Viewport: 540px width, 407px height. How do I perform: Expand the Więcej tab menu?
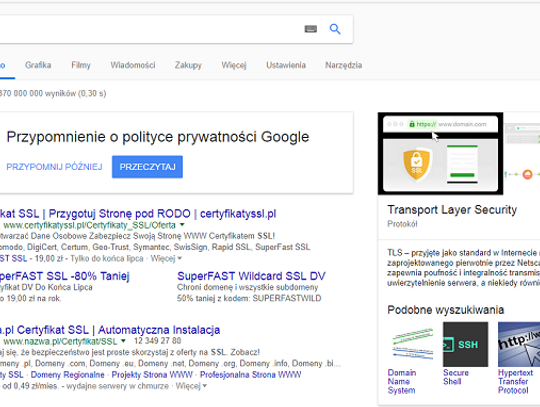pos(234,65)
